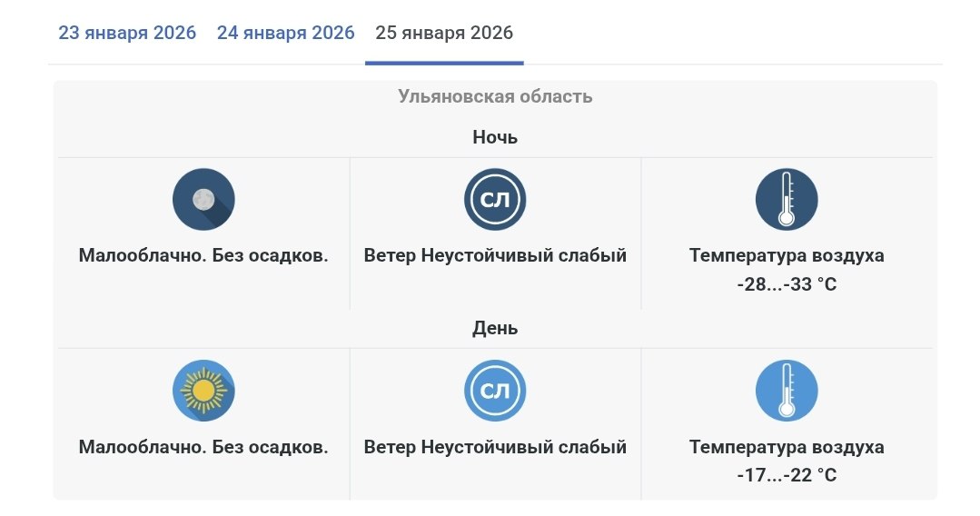Click the Ночь section header
The height and width of the screenshot is (516, 980).
pos(495,137)
